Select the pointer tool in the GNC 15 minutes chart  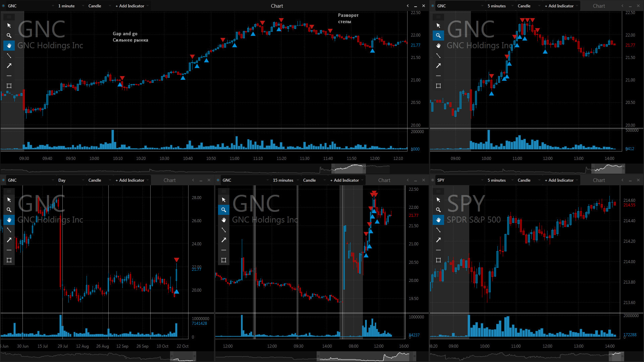224,200
